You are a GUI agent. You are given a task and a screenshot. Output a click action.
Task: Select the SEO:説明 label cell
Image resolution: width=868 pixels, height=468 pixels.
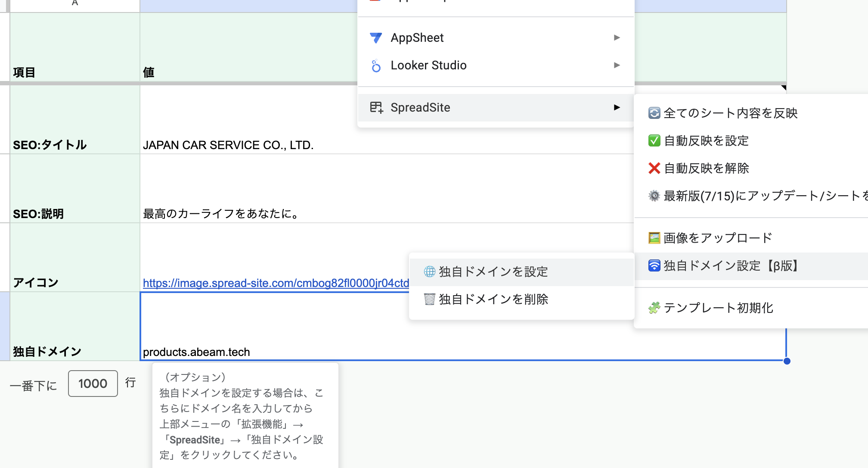[x=75, y=189]
